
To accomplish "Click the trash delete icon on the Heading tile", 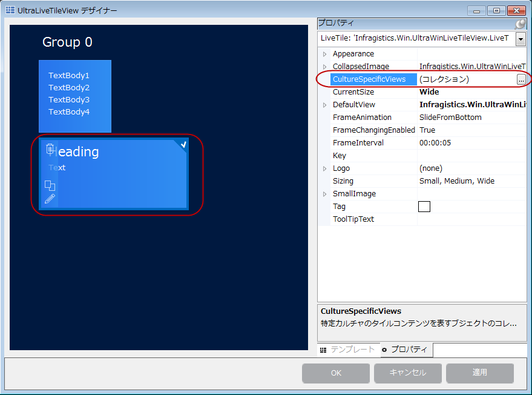I will (50, 147).
